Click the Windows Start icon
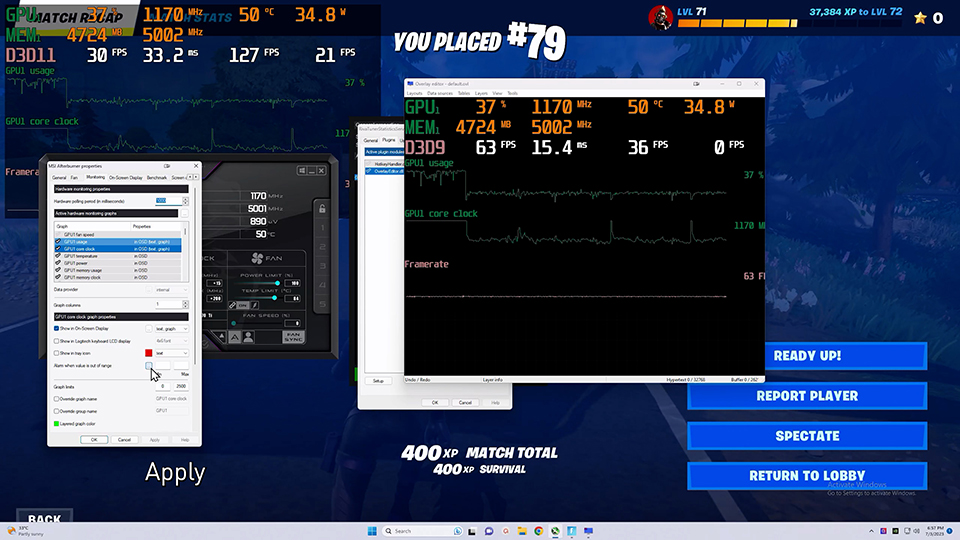 tap(372, 531)
